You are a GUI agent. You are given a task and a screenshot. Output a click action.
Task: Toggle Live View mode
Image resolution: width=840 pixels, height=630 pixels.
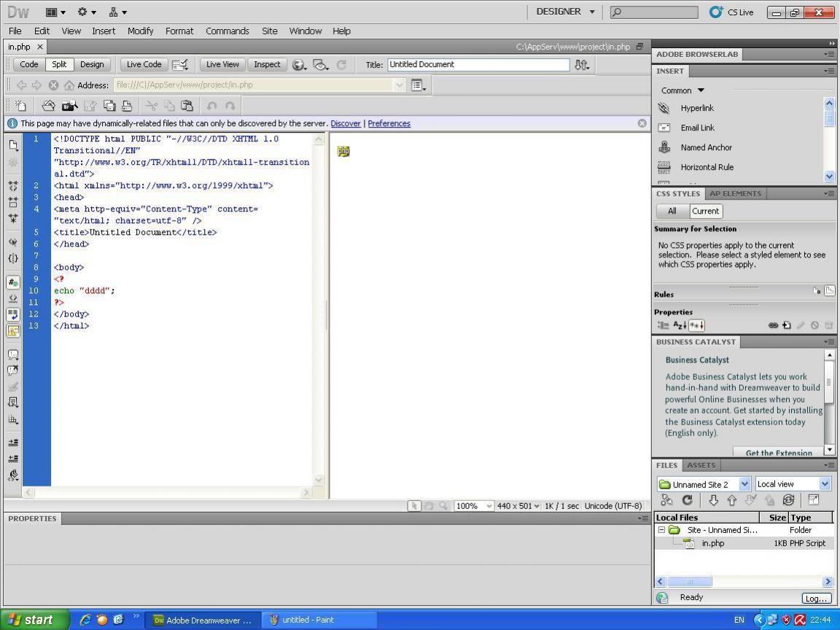click(222, 64)
